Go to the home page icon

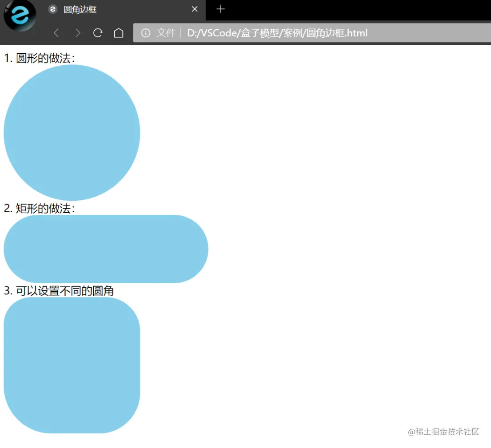(x=119, y=33)
